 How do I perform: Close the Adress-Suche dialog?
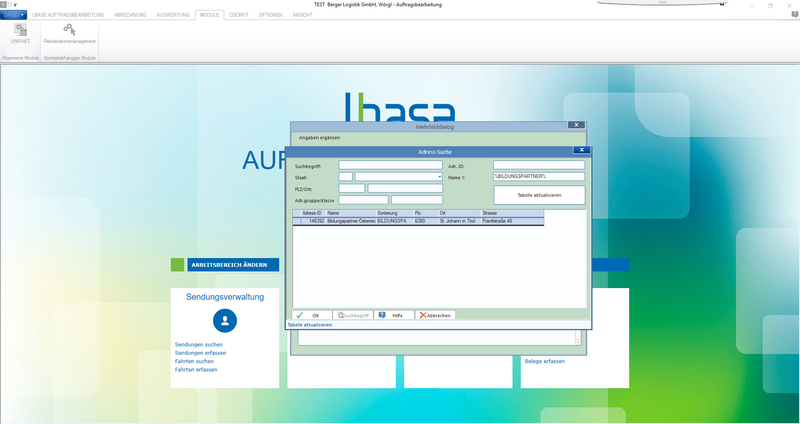click(581, 150)
